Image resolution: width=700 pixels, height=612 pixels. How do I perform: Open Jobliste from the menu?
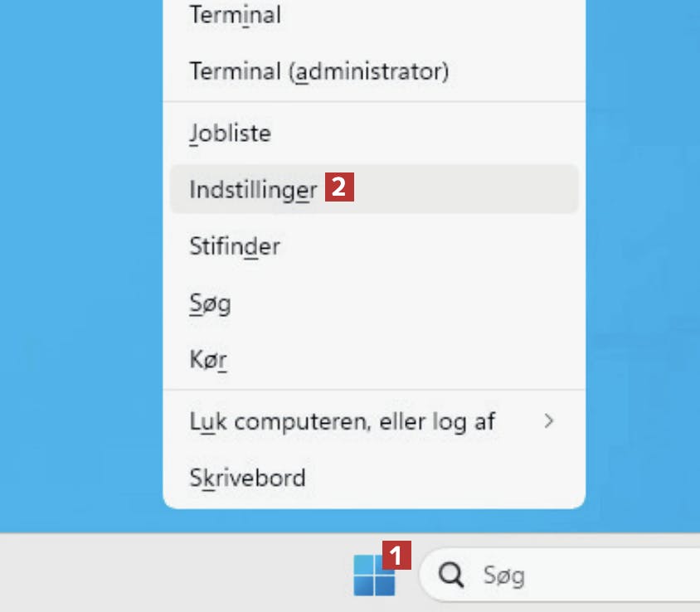(x=231, y=133)
